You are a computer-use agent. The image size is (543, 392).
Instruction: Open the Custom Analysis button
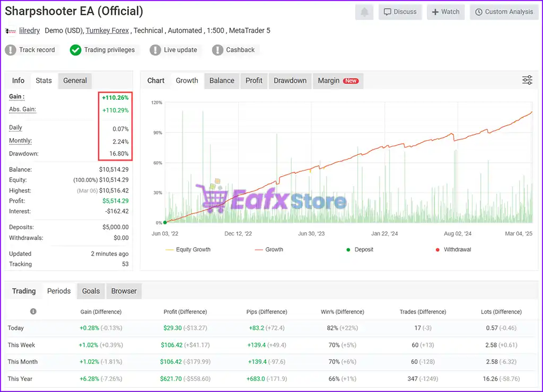pos(504,12)
